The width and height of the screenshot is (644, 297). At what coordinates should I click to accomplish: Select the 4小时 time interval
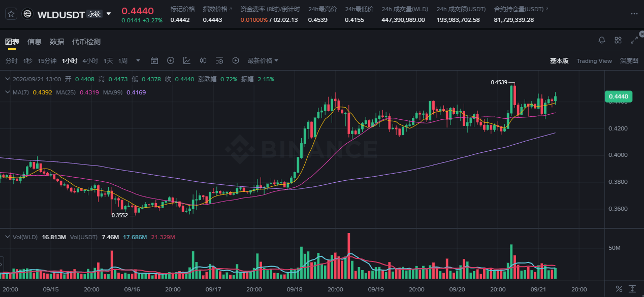coord(90,60)
